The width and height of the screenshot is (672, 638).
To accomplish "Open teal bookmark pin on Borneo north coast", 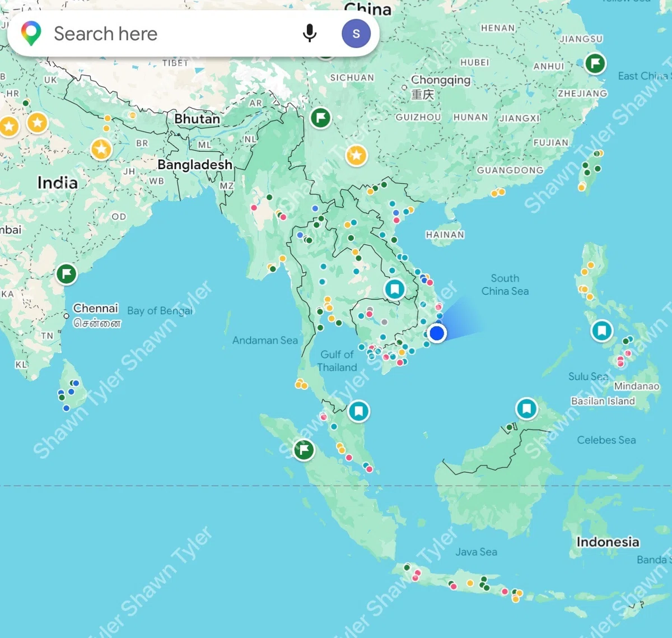I will pyautogui.click(x=526, y=409).
